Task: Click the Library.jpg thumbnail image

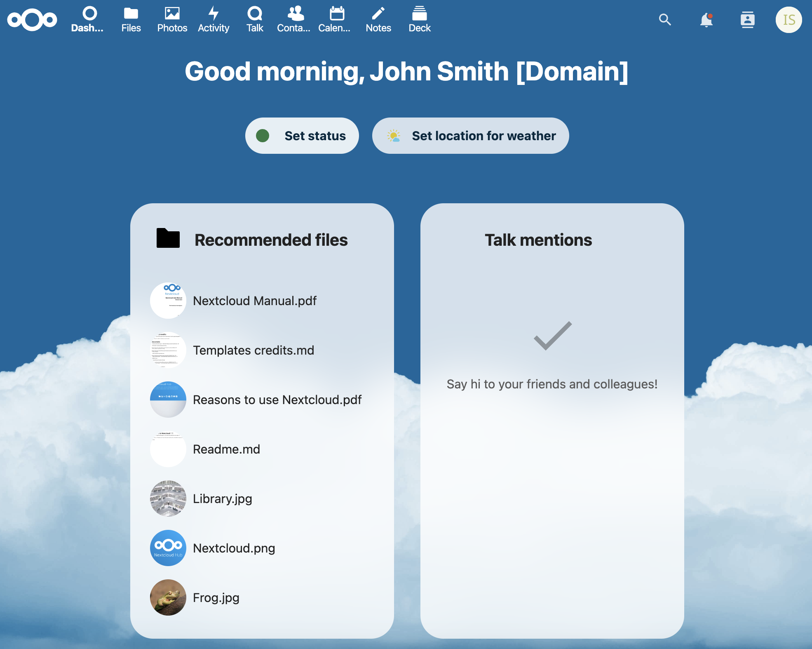Action: [168, 499]
